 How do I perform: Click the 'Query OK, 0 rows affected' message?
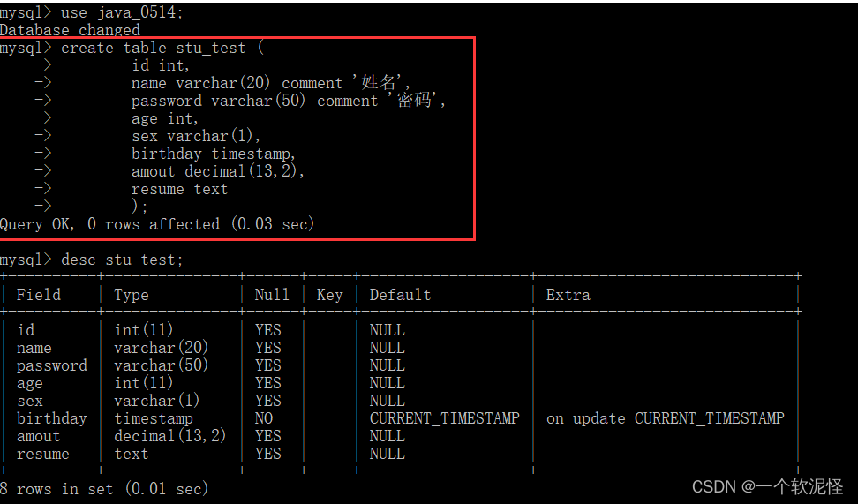[157, 224]
